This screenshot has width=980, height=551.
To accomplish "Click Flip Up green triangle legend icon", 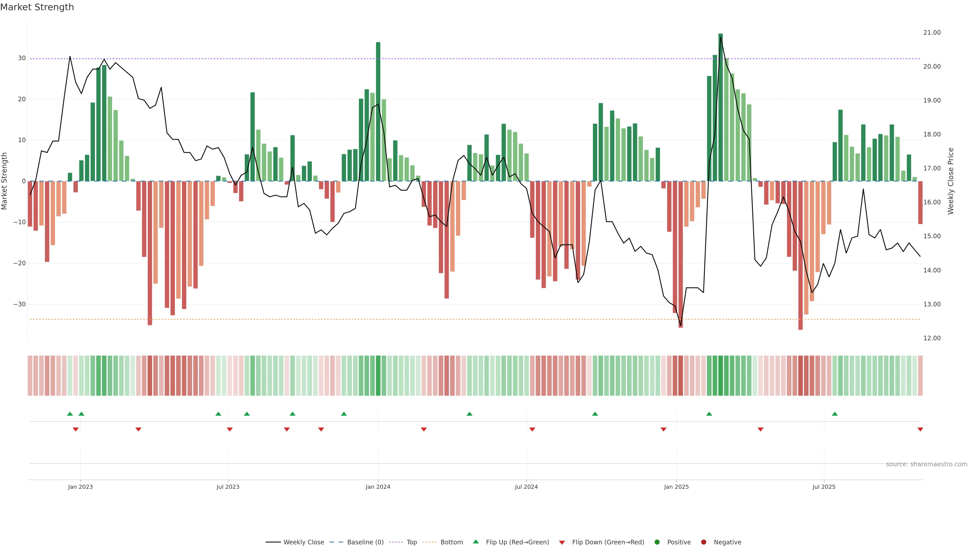I will click(x=475, y=542).
